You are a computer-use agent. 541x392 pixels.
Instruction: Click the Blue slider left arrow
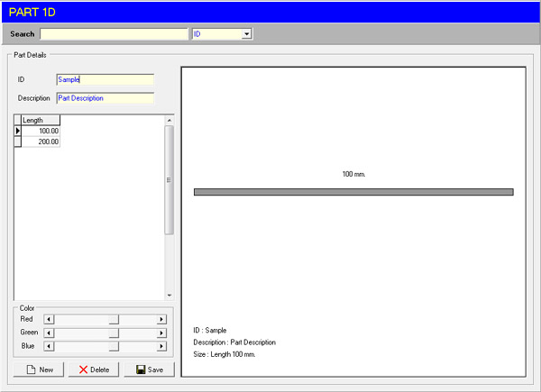point(49,346)
